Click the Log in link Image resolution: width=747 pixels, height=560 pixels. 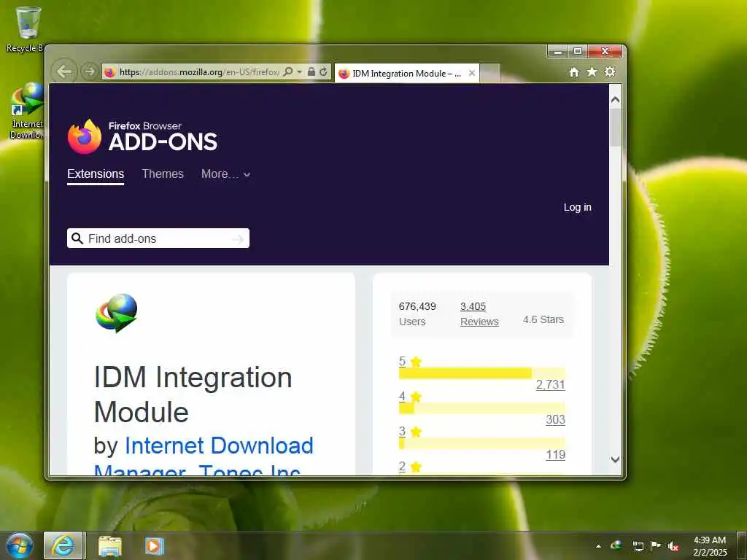tap(578, 207)
